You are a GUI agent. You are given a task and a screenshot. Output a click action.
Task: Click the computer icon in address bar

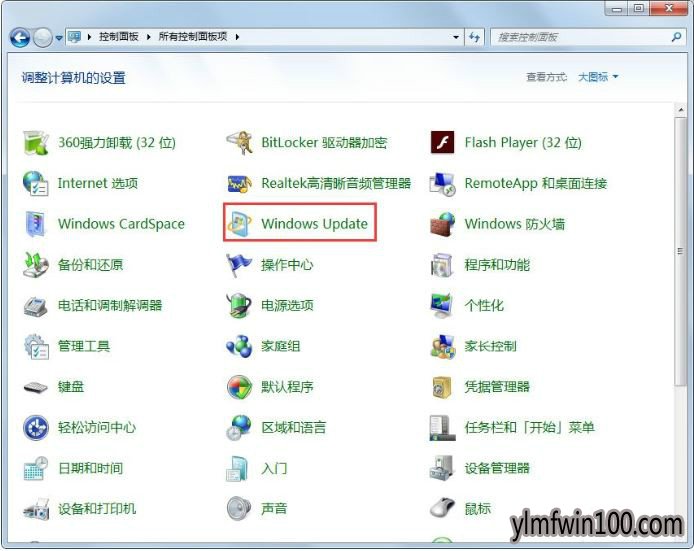click(x=74, y=37)
